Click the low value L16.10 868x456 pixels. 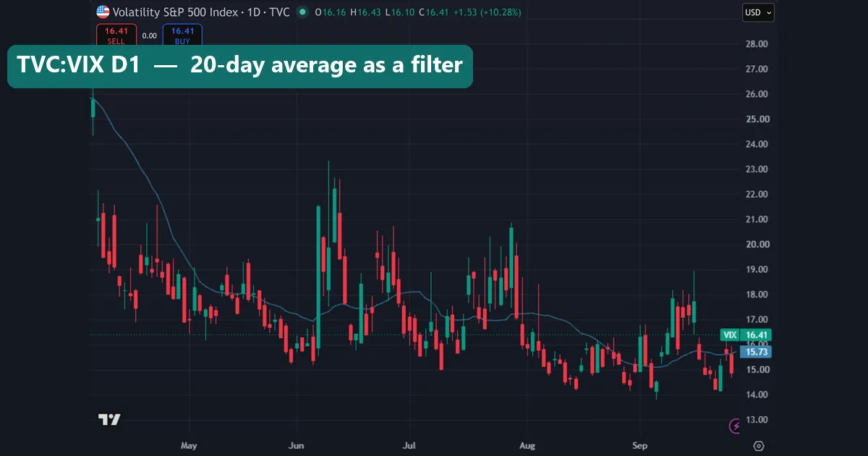pyautogui.click(x=399, y=12)
